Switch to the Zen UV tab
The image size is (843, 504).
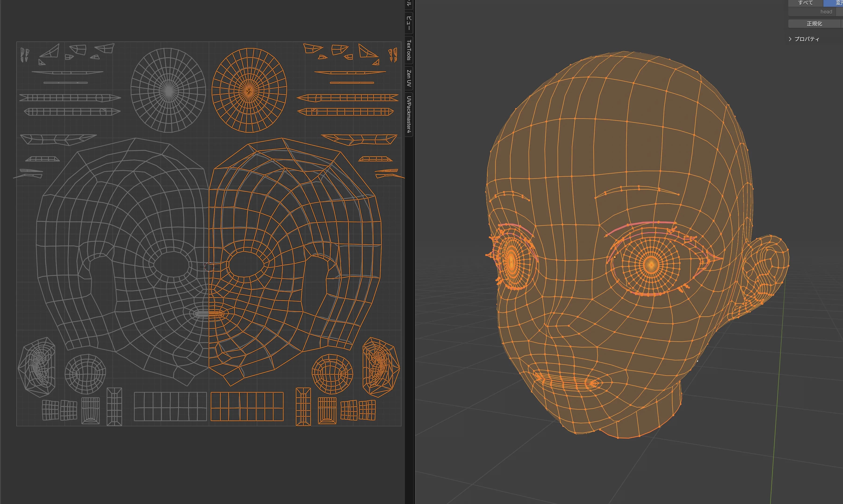[409, 78]
